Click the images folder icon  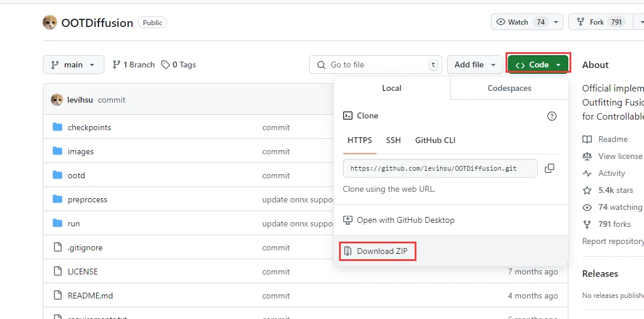57,151
